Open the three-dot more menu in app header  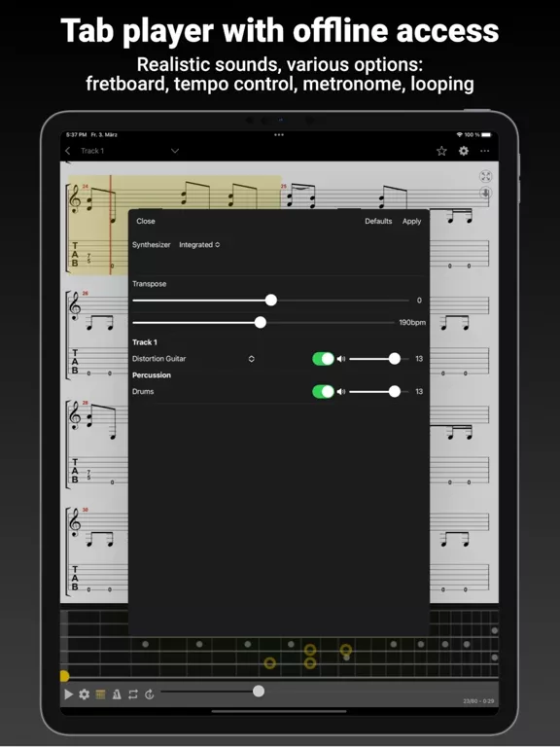click(485, 151)
